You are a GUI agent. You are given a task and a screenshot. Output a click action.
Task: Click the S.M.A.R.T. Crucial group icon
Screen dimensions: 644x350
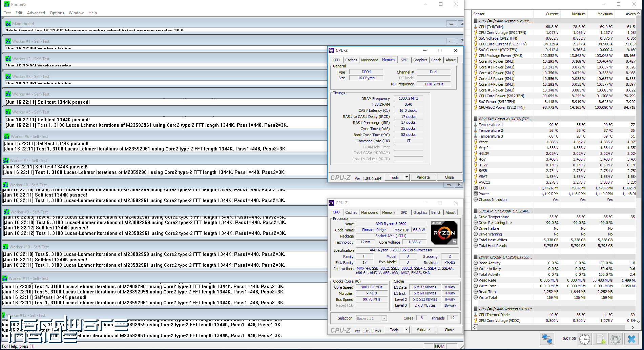coord(476,211)
